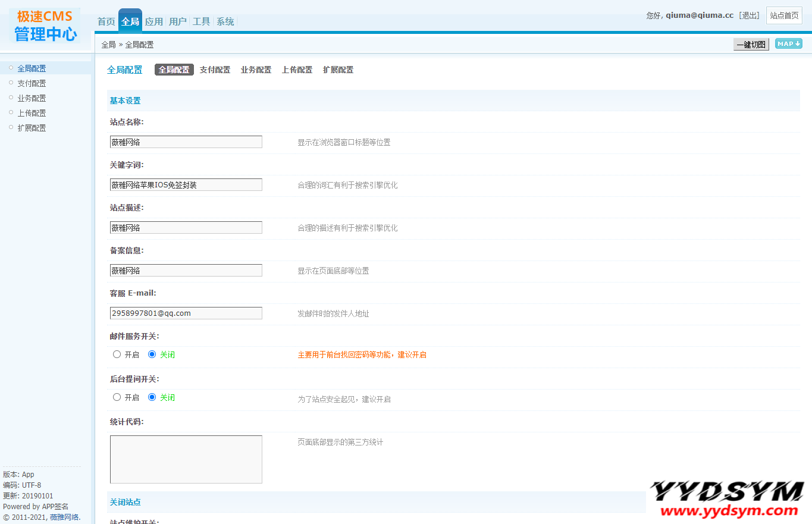
Task: Open the 系统 menu
Action: (x=224, y=21)
